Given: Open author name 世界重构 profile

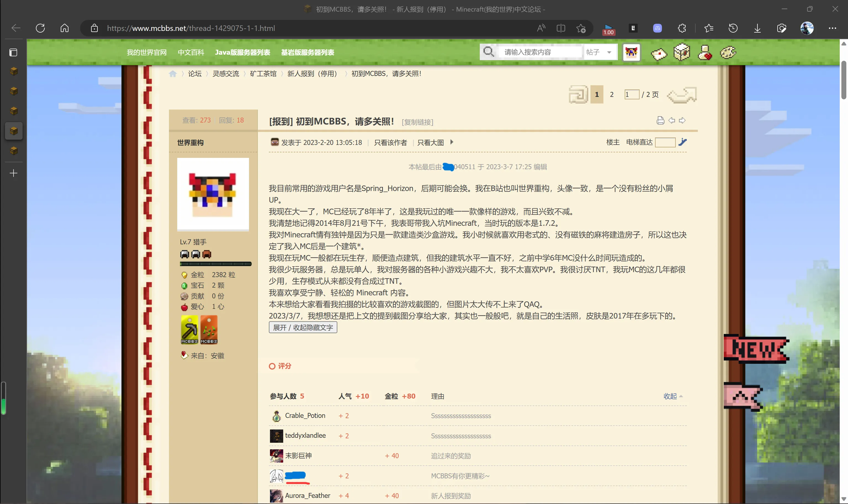Looking at the screenshot, I should [x=190, y=142].
